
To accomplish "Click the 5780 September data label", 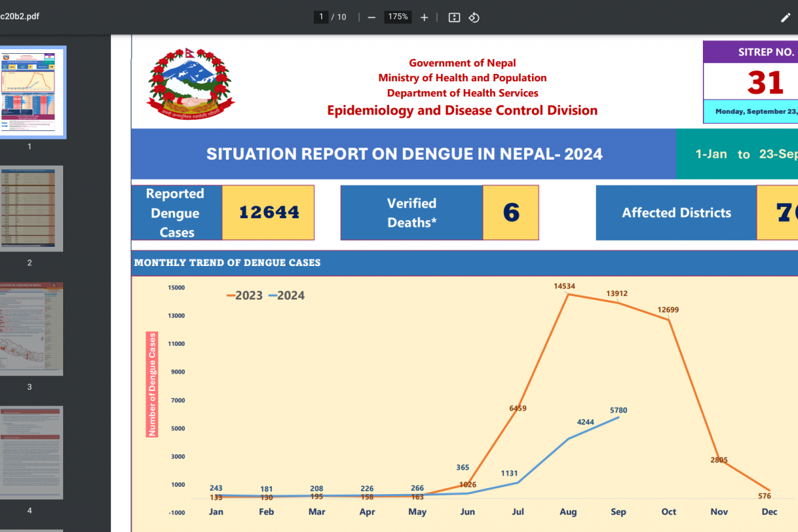I will point(618,410).
